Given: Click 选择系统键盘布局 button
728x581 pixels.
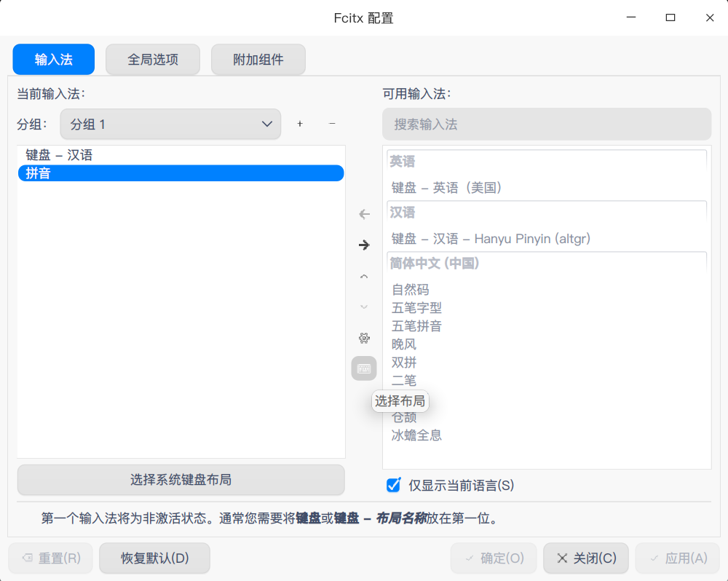Looking at the screenshot, I should pos(181,480).
